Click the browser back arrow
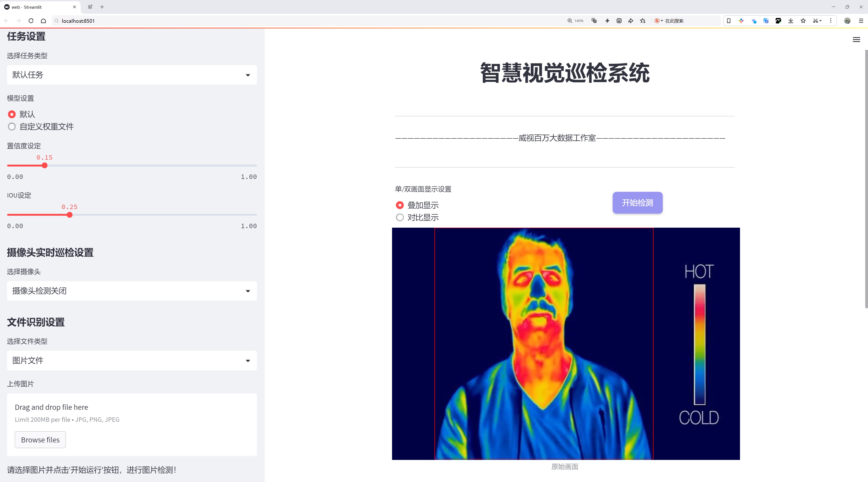Viewport: 868px width, 482px height. (x=6, y=20)
